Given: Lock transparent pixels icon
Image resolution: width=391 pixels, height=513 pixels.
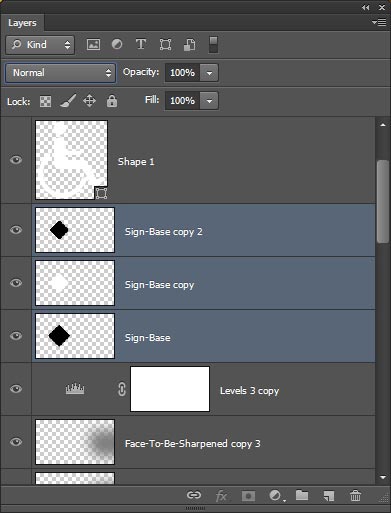Looking at the screenshot, I should pos(45,101).
